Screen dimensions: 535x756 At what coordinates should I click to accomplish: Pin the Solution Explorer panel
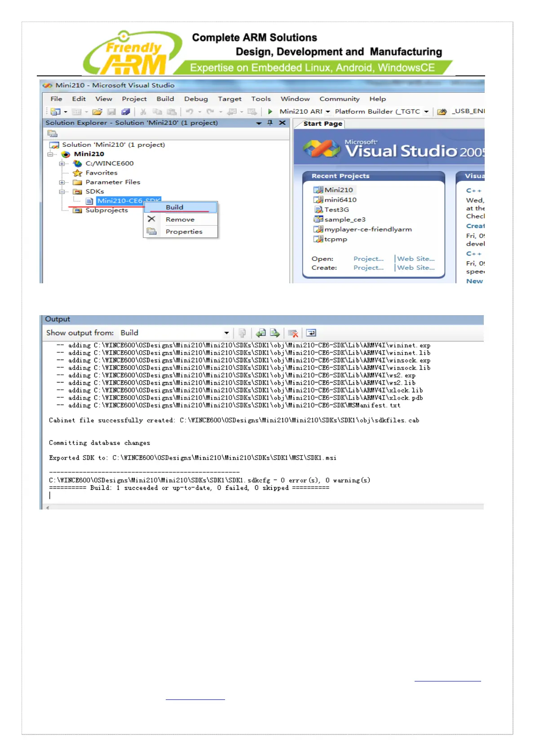[270, 123]
